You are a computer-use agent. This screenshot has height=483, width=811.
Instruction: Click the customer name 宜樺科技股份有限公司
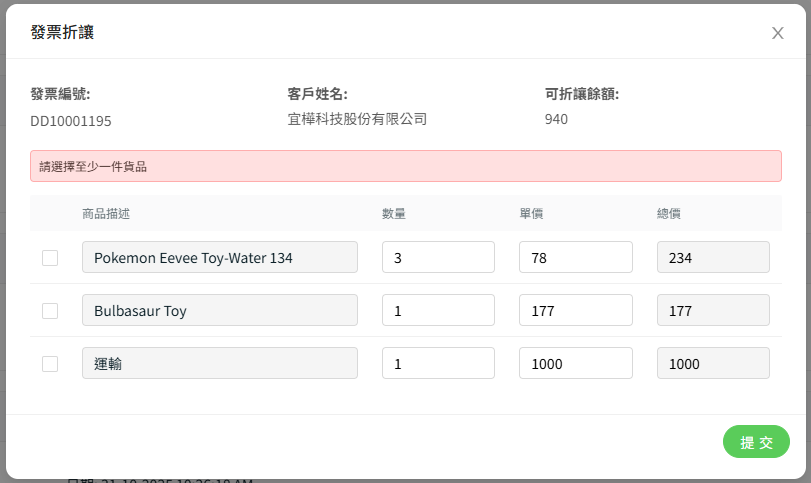(357, 119)
